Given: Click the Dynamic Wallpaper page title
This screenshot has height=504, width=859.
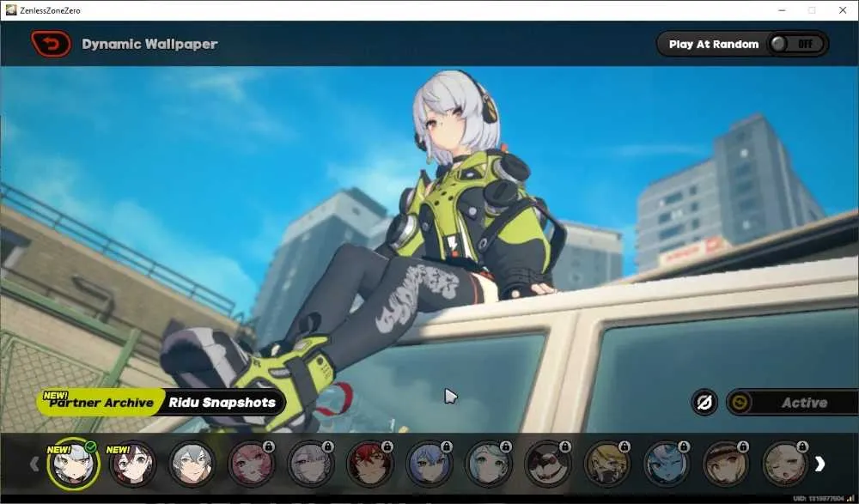Looking at the screenshot, I should point(149,44).
